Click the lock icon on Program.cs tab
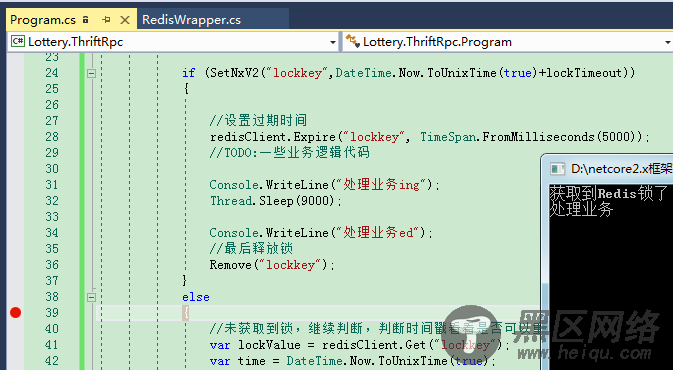Screen dimensions: 673x370 (x=86, y=19)
